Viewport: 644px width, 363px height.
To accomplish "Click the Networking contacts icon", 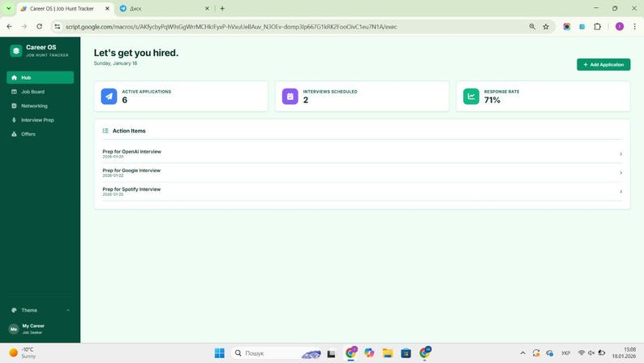I will coord(14,106).
